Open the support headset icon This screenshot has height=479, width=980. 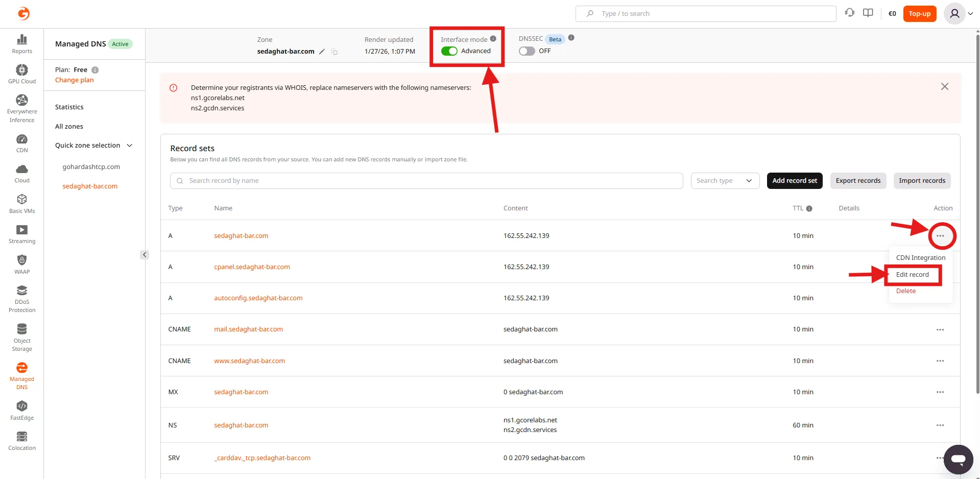pos(849,13)
